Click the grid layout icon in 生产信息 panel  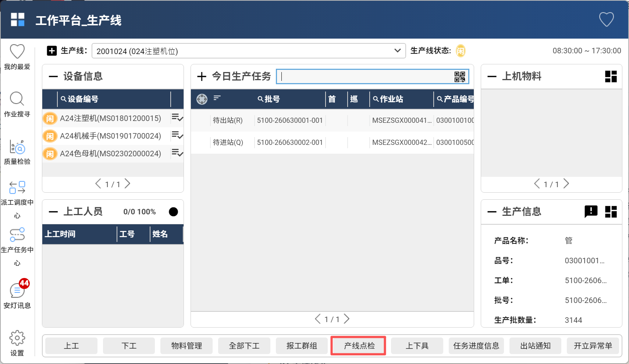click(x=611, y=212)
